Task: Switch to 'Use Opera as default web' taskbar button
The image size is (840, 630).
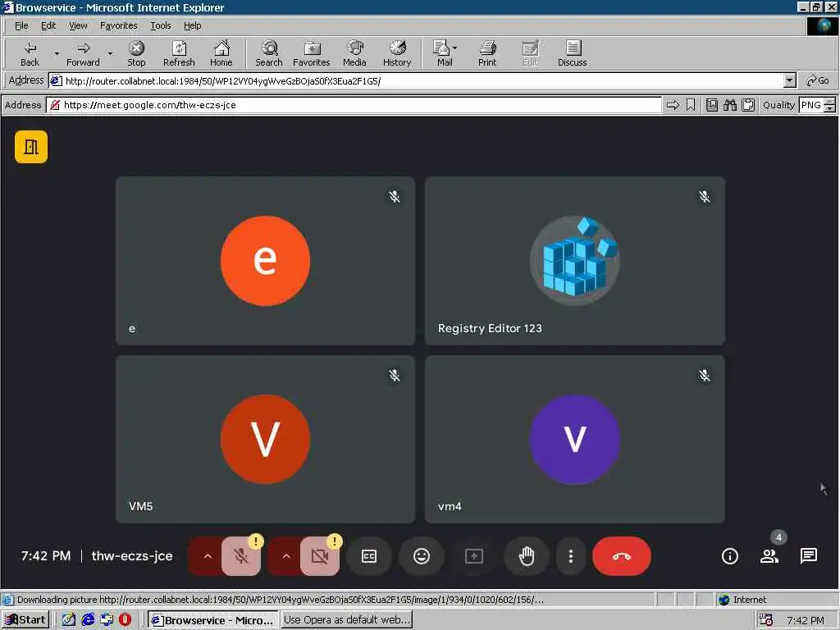Action: pyautogui.click(x=347, y=620)
